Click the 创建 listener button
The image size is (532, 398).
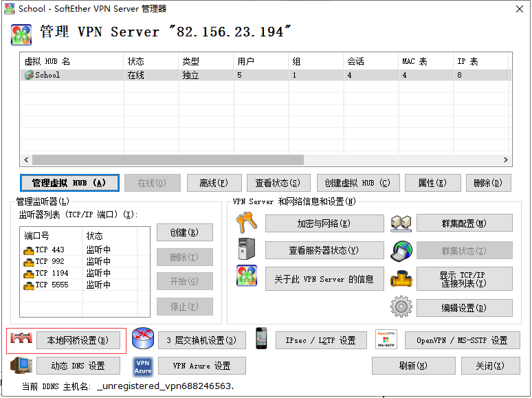[184, 232]
